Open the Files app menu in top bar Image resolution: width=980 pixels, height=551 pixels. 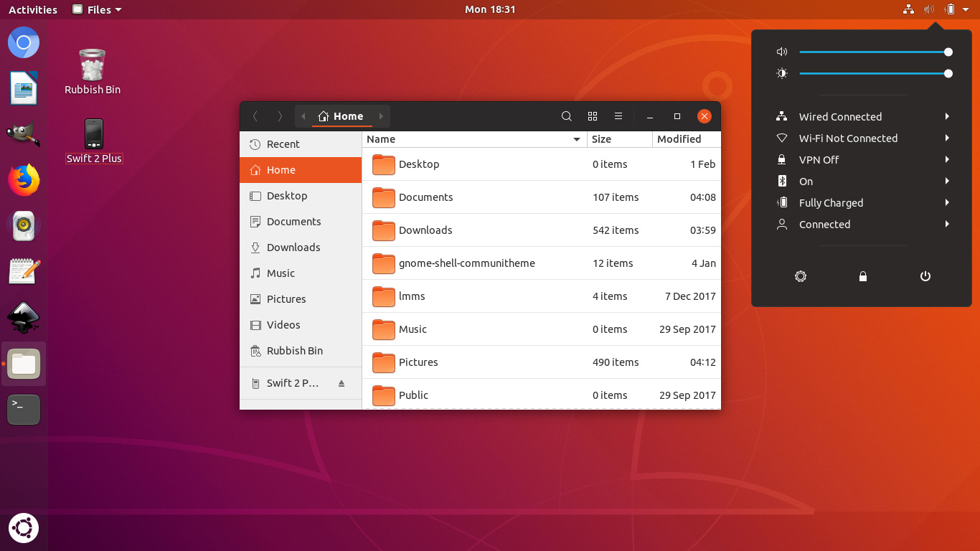[x=98, y=9]
